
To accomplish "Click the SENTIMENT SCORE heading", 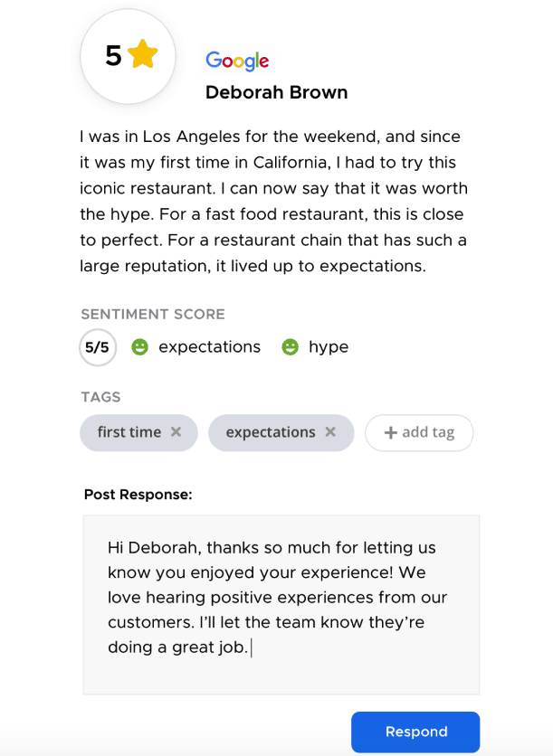I will coord(153,315).
